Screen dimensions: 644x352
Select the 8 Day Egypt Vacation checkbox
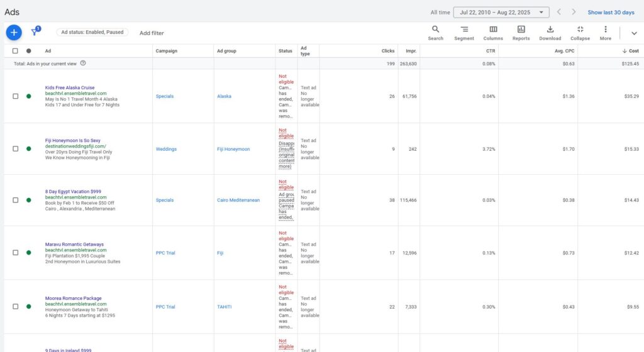pyautogui.click(x=15, y=200)
